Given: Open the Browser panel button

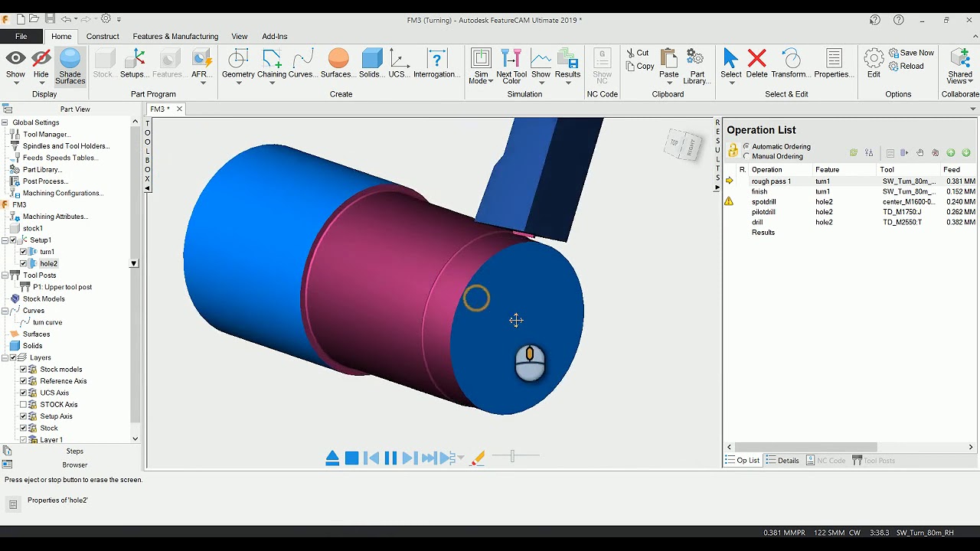Looking at the screenshot, I should click(x=74, y=465).
